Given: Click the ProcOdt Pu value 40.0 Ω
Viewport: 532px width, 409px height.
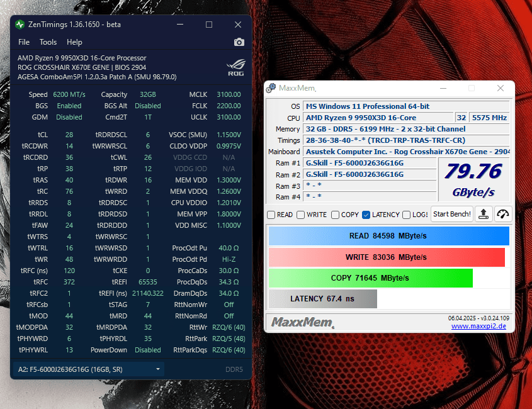Looking at the screenshot, I should tap(229, 248).
